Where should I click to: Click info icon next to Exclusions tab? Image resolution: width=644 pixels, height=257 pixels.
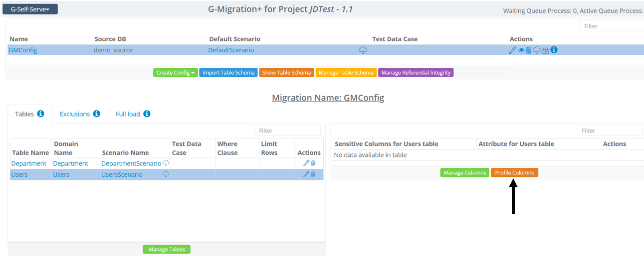[97, 114]
